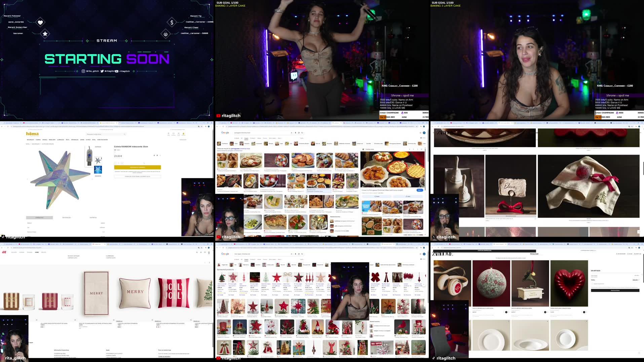Open the shopping cart icon on the hôma header
644x362 pixels.
(183, 134)
